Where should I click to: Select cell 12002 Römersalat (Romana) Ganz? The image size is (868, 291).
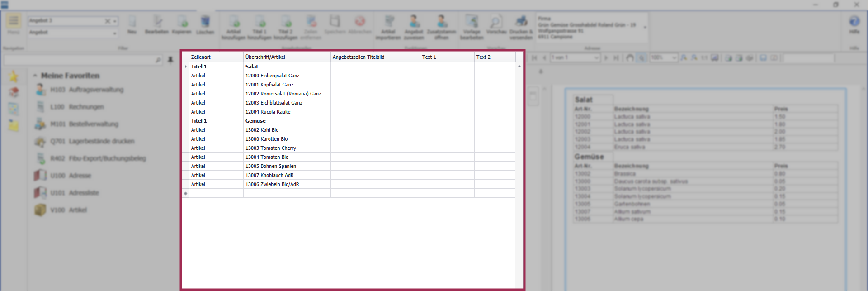pos(287,94)
